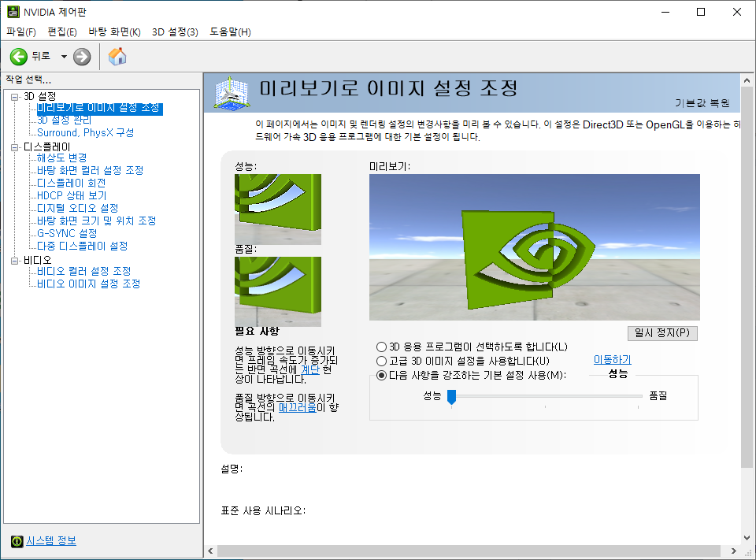The height and width of the screenshot is (560, 756).
Task: Select '고급 3D 이미지 설정을 사용합니다' radio
Action: pos(381,361)
